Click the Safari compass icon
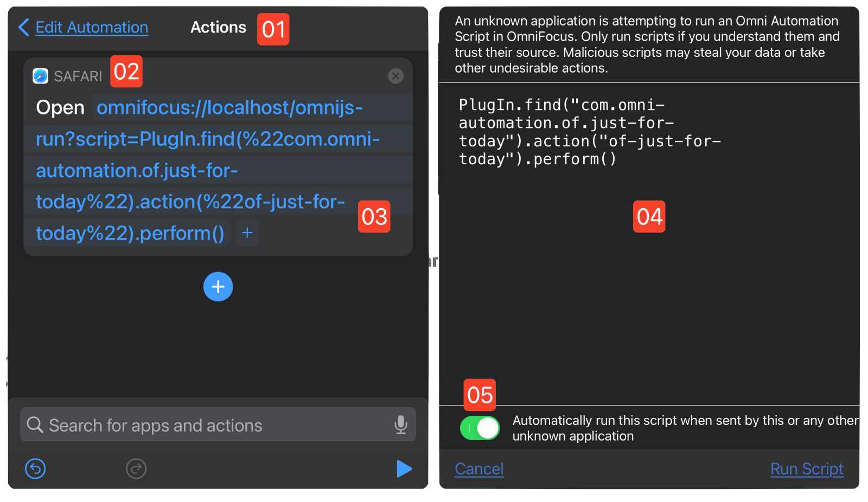This screenshot has height=502, width=868. pos(41,76)
